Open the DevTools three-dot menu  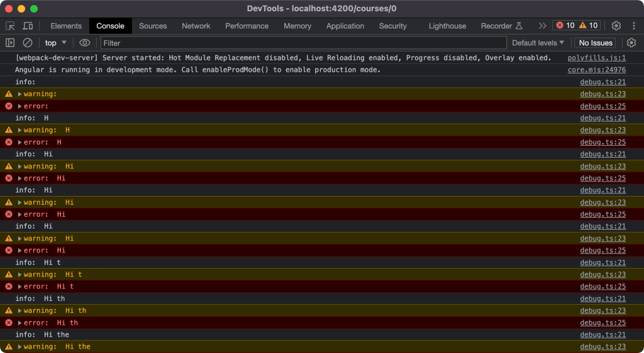click(x=633, y=26)
